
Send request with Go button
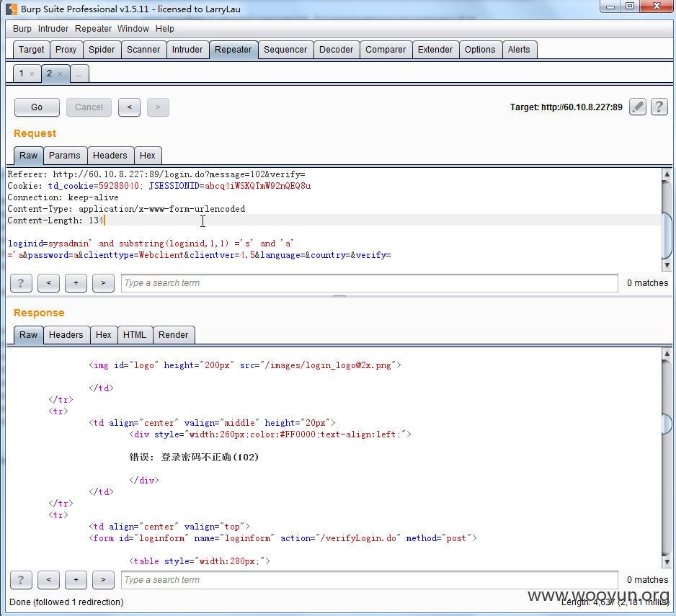37,107
